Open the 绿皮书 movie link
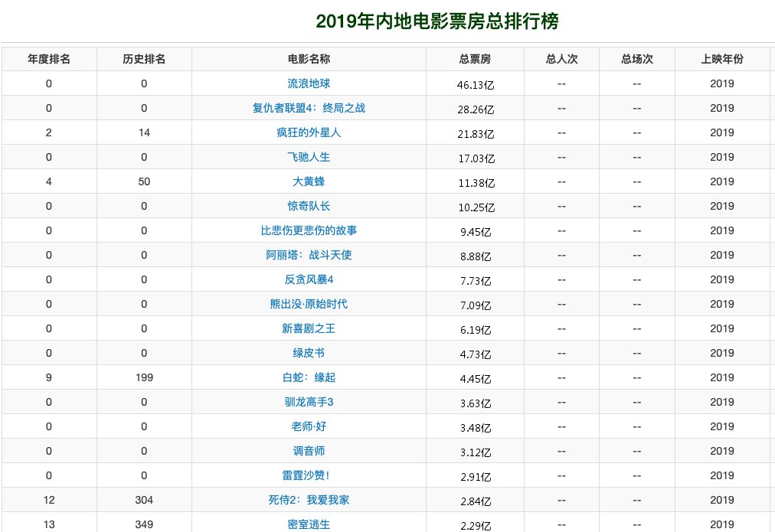 (308, 352)
